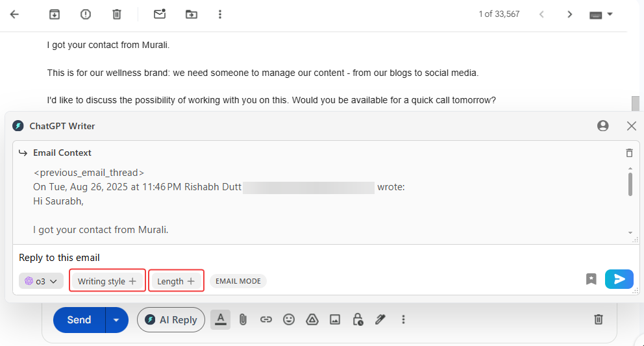
Task: Click the Email Context heading
Action: (x=62, y=153)
